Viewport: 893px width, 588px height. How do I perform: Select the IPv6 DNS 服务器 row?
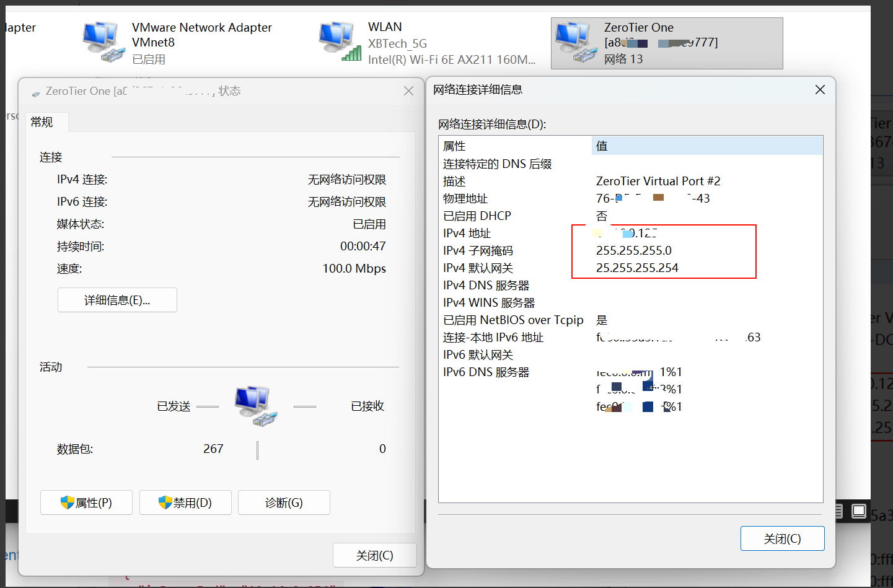tap(631, 372)
